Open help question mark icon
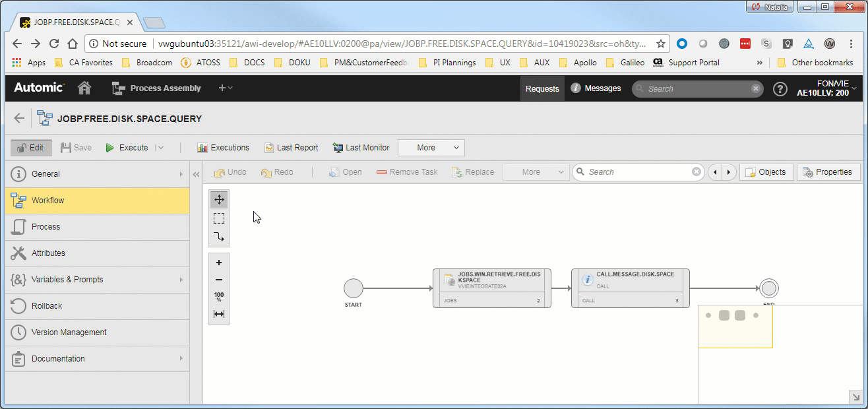 (x=780, y=88)
